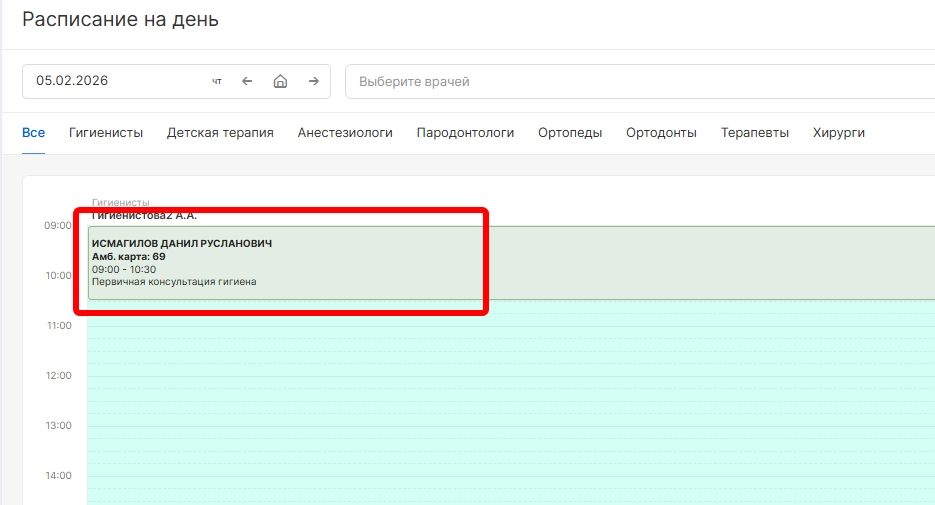Click the home icon to jump to today
This screenshot has height=505, width=935.
pos(280,82)
